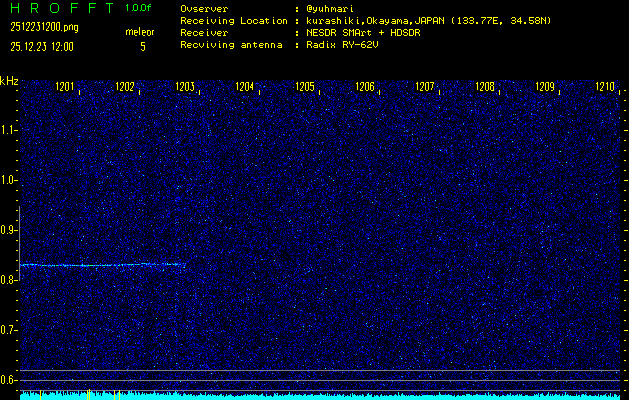Click the cyan signal level strip
629x400 pixels.
[x=320, y=396]
